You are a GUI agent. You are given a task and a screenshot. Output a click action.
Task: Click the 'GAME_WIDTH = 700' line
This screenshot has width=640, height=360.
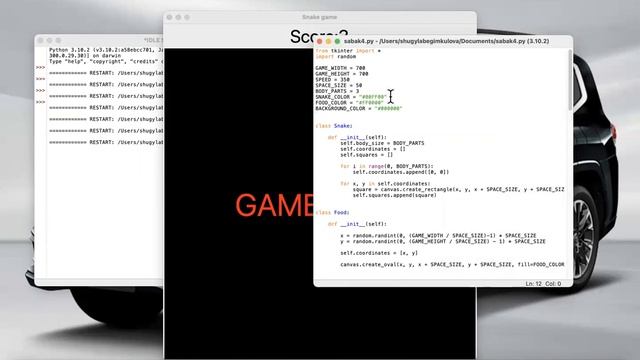tap(340, 68)
